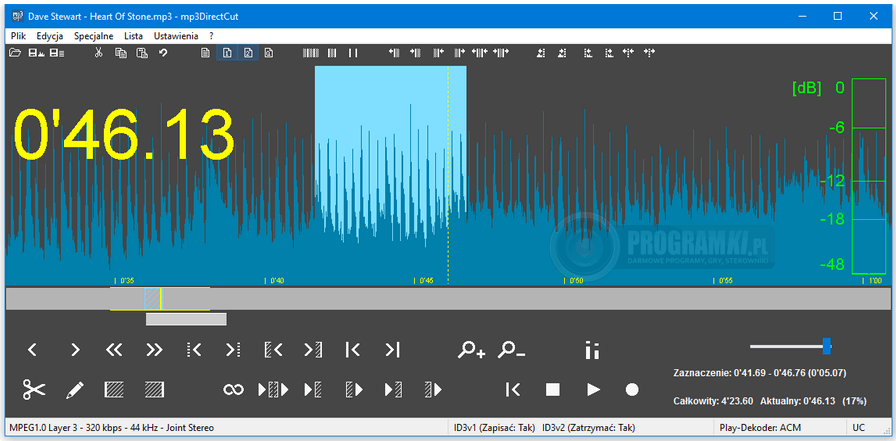Click the Zaznaczenie selection range text

761,373
